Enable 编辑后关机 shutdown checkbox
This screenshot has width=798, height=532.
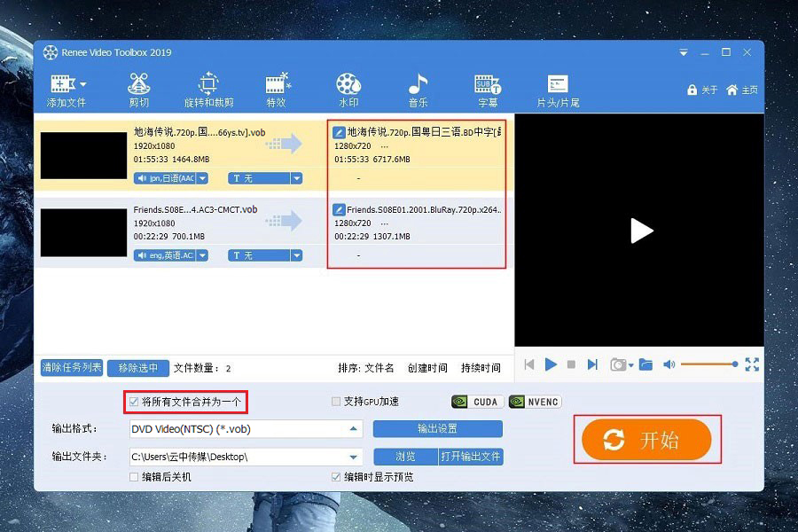pos(134,477)
